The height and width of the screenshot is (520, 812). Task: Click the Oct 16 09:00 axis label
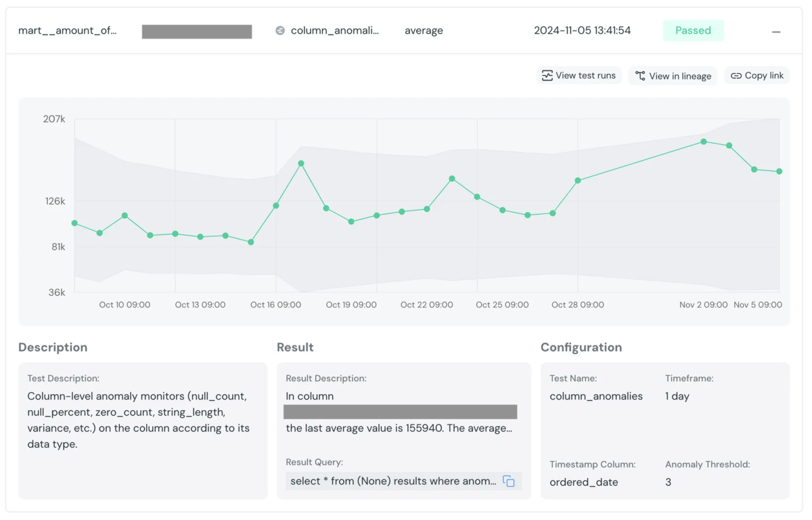coord(275,305)
